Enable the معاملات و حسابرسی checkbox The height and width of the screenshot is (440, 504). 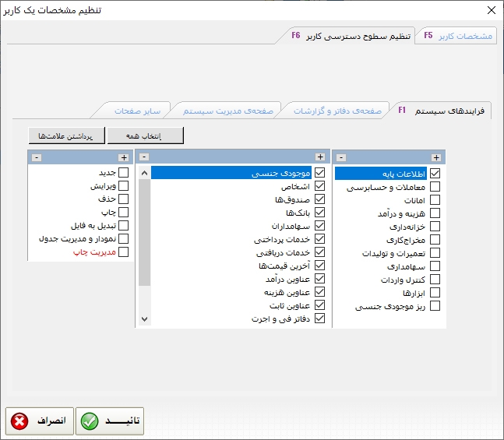[x=435, y=187]
